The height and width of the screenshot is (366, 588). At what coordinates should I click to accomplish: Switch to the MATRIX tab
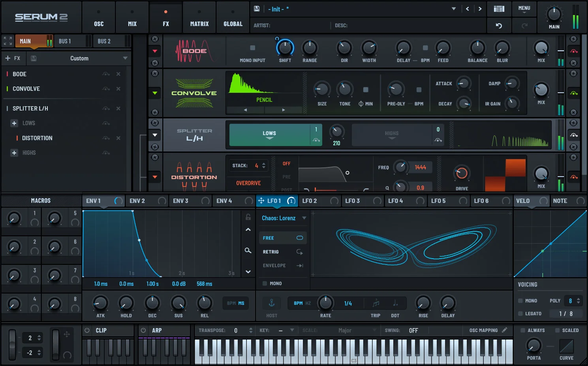point(199,17)
